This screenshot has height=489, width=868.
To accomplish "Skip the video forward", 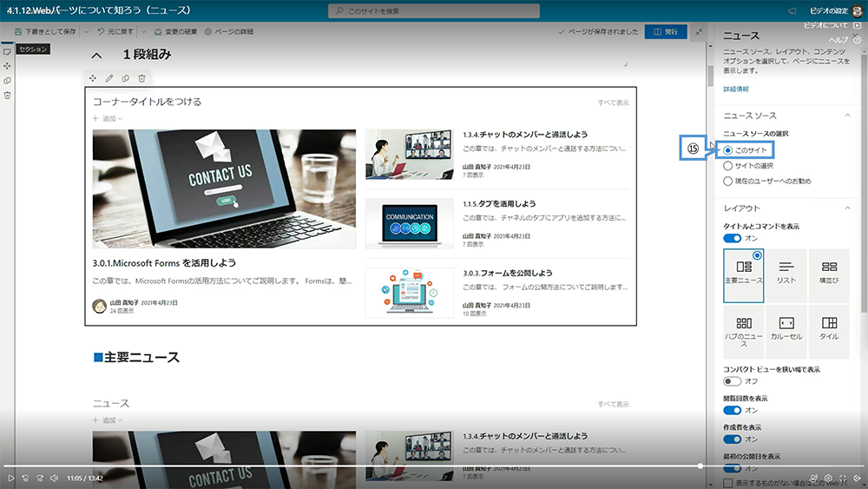I will point(40,478).
